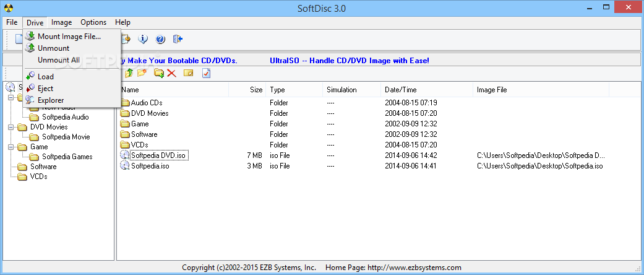
Task: Open the Options menu
Action: [93, 22]
